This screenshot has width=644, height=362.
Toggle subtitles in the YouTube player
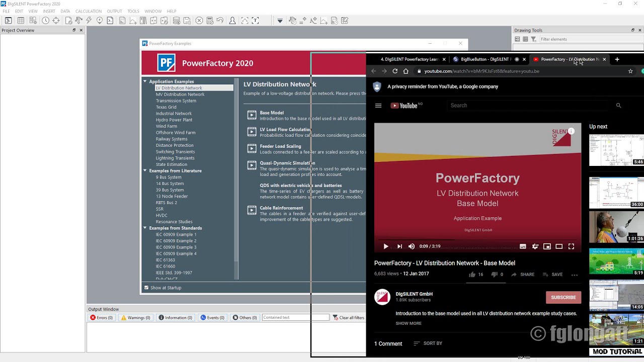523,246
